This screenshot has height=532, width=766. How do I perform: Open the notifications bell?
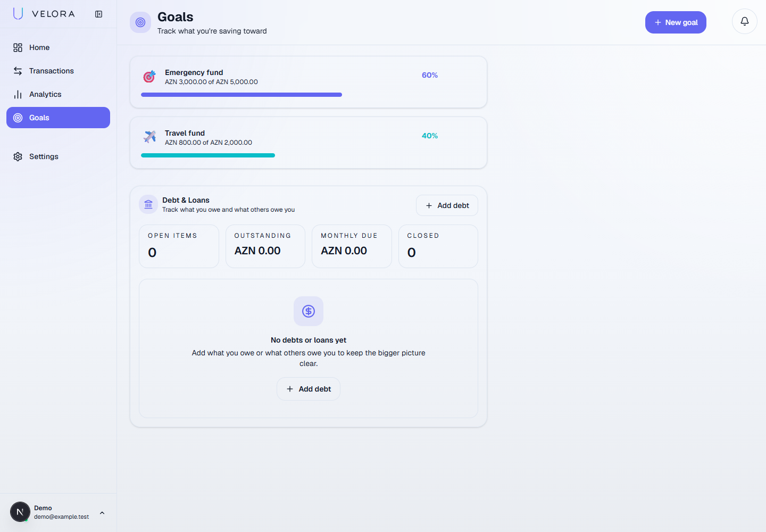click(745, 21)
